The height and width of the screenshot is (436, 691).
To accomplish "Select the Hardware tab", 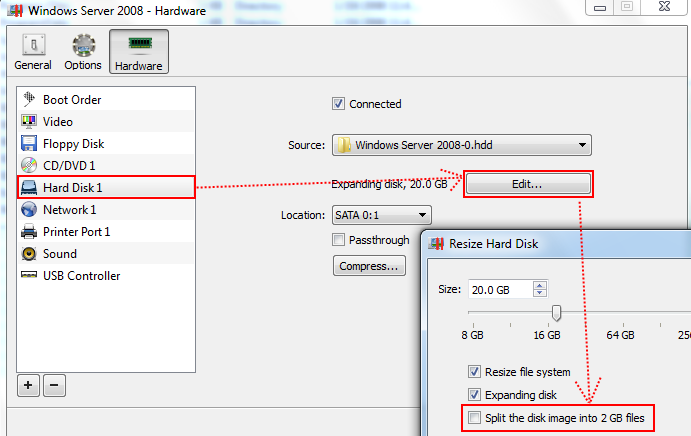I will click(139, 52).
